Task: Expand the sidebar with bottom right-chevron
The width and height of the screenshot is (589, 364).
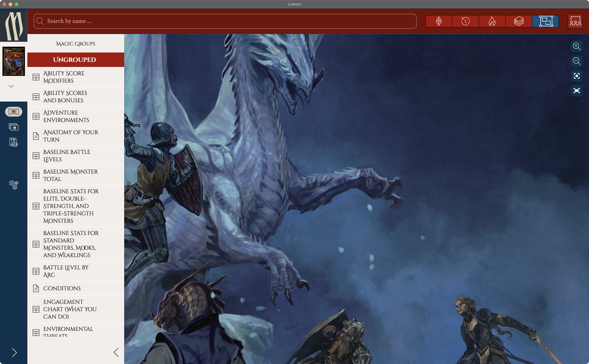Action: (14, 352)
